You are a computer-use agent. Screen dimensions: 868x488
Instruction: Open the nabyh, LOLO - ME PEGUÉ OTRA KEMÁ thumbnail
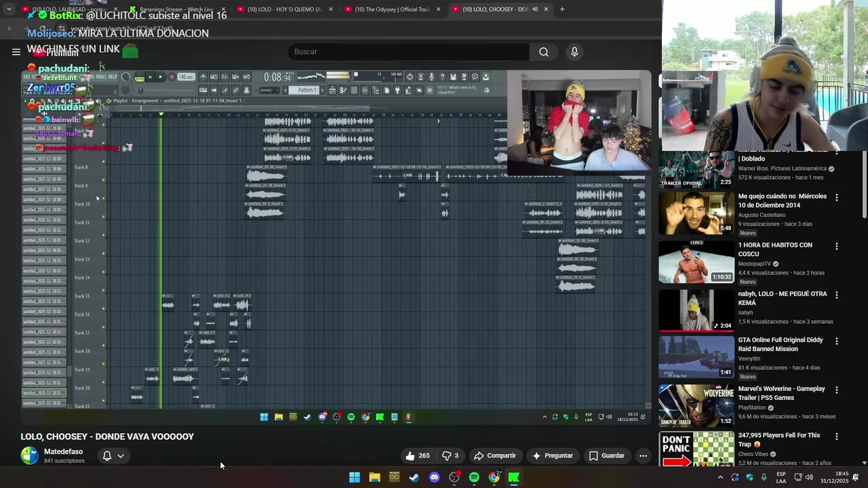(x=696, y=310)
